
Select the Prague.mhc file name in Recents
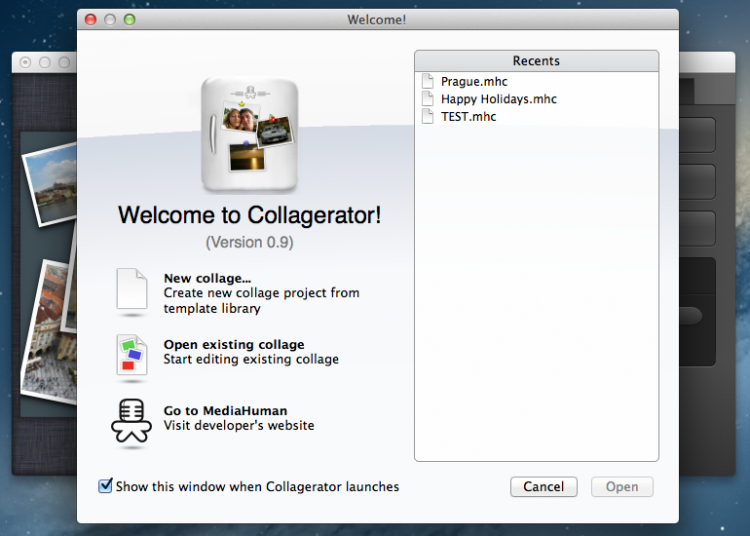point(474,81)
